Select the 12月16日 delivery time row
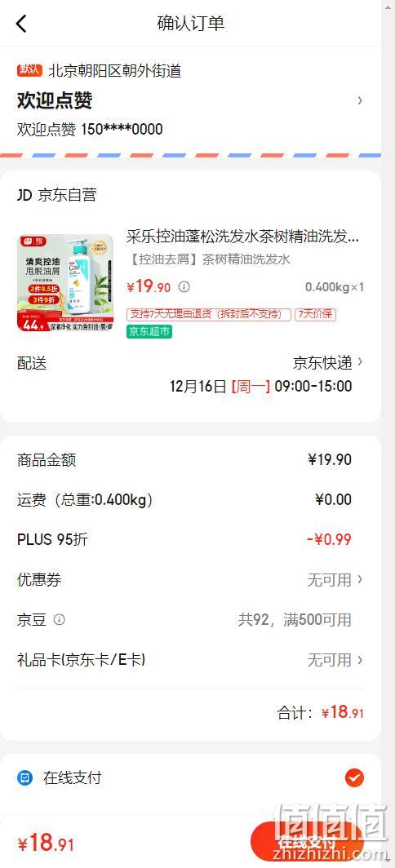Screen dimensions: 395x868 (261, 386)
